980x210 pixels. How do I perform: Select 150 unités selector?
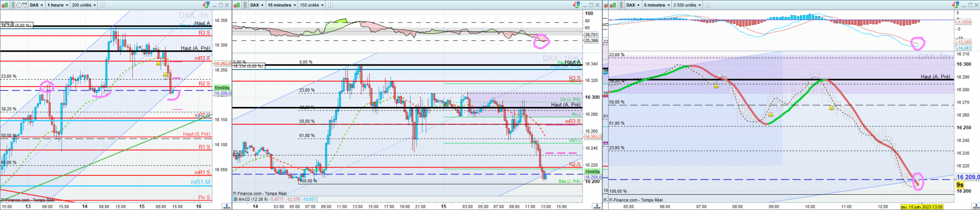click(x=311, y=5)
